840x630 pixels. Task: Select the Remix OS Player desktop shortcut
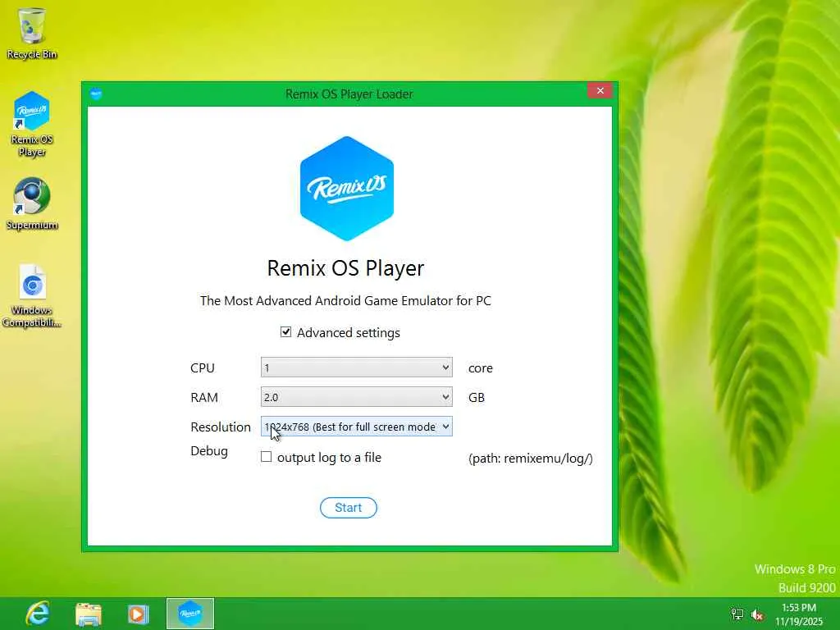32,124
